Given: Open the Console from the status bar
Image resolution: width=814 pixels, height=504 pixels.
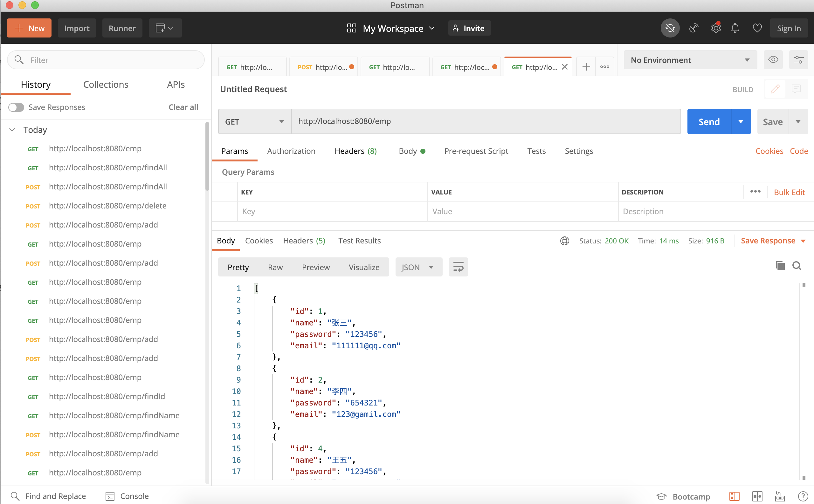Looking at the screenshot, I should point(127,496).
